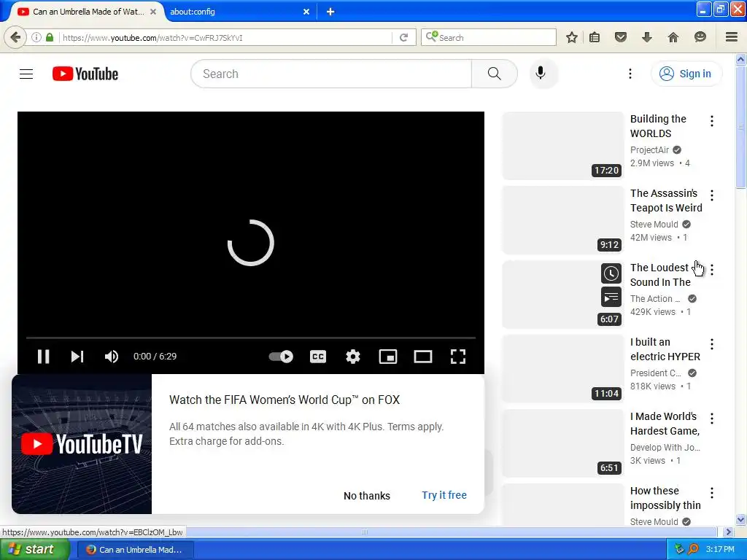Open the YouTube hamburger guide menu
This screenshot has height=560, width=747.
tap(26, 74)
